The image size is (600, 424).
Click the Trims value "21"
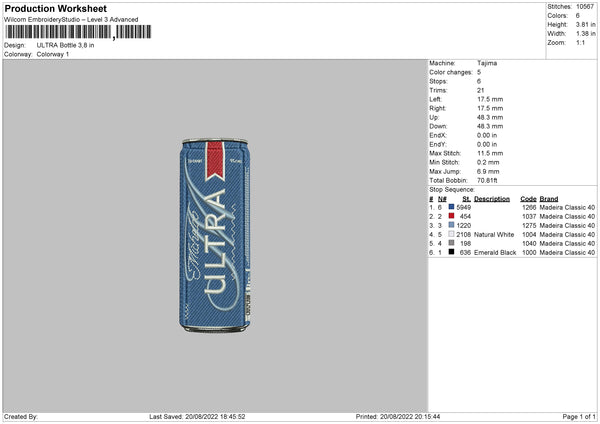[481, 90]
